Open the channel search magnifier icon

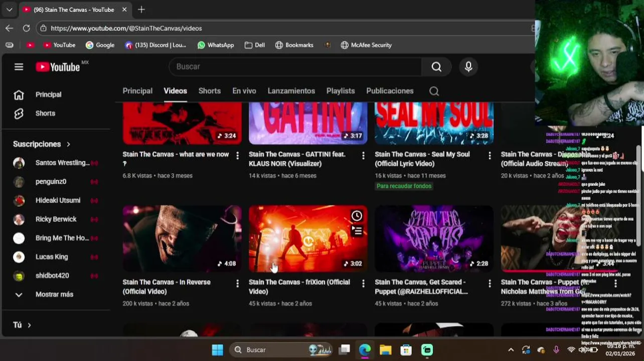pyautogui.click(x=434, y=91)
